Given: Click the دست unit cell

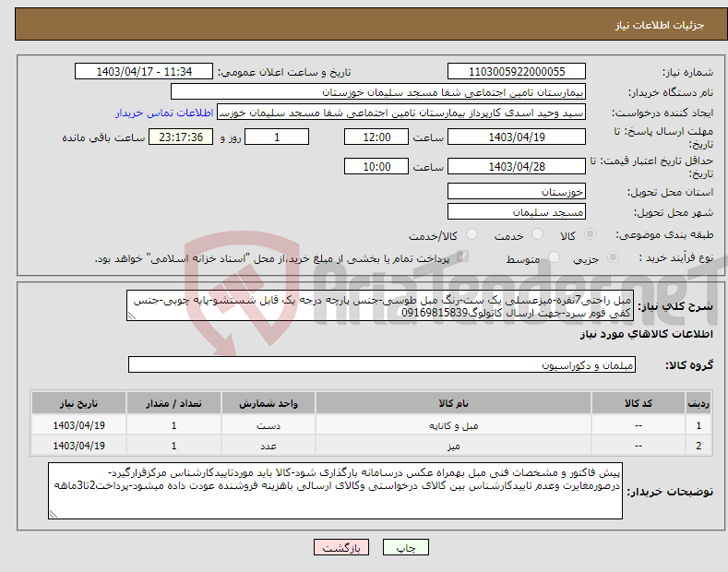Looking at the screenshot, I should [269, 425].
